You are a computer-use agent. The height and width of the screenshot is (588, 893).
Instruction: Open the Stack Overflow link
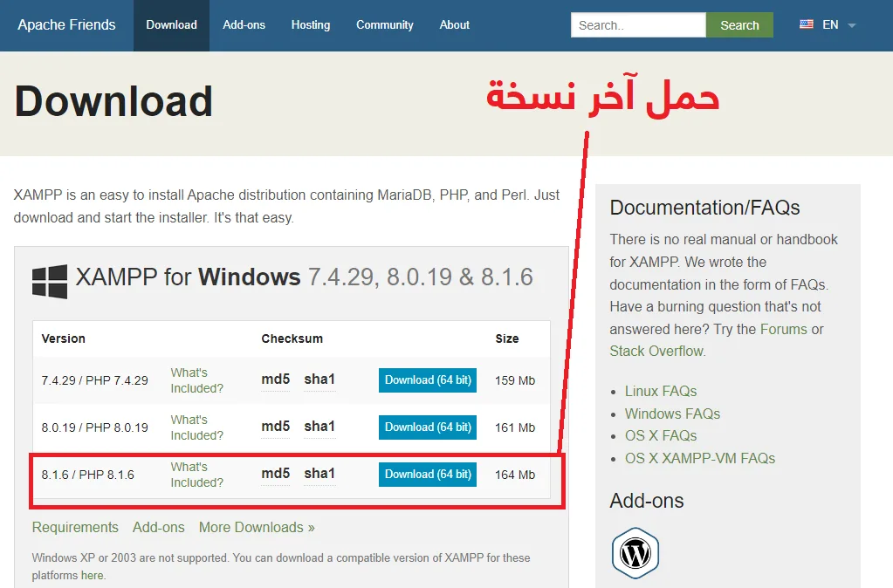tap(656, 352)
